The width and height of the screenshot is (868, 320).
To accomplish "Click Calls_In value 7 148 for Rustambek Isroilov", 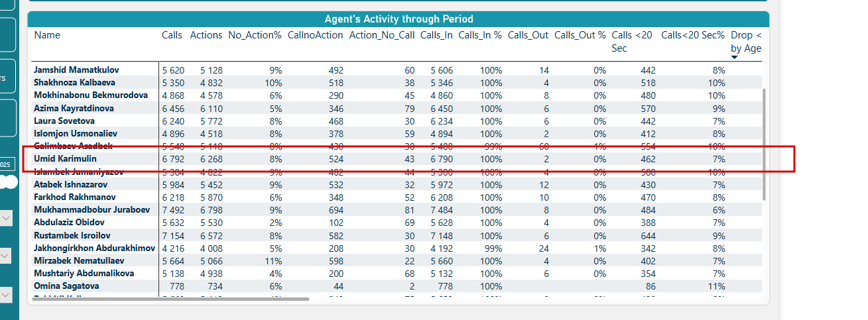I will pyautogui.click(x=442, y=236).
